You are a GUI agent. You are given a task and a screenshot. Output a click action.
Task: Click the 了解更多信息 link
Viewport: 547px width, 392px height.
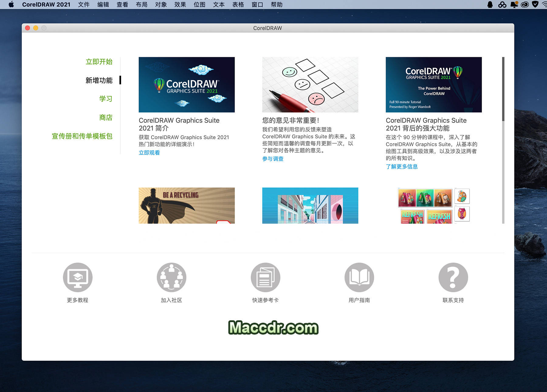402,167
